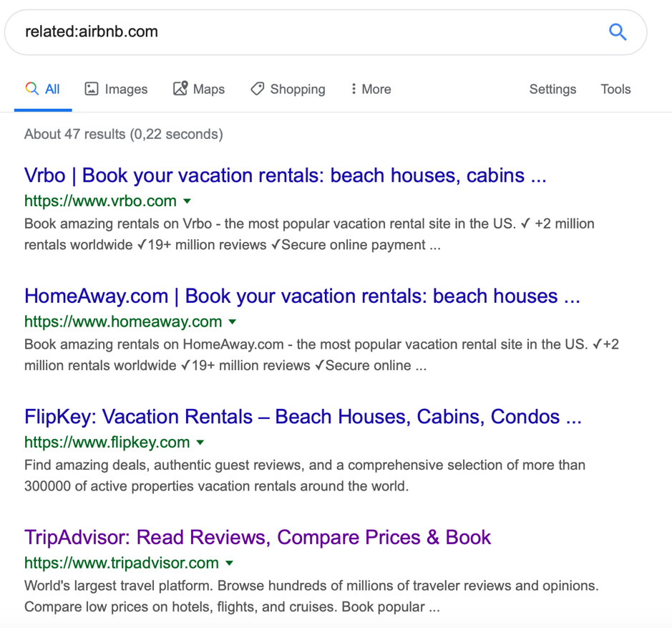Expand dropdown arrow next to tripadvisor.com URL

pyautogui.click(x=229, y=563)
